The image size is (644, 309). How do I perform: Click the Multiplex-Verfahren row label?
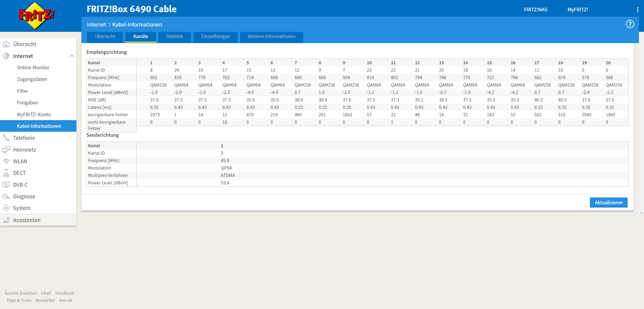[x=108, y=175]
